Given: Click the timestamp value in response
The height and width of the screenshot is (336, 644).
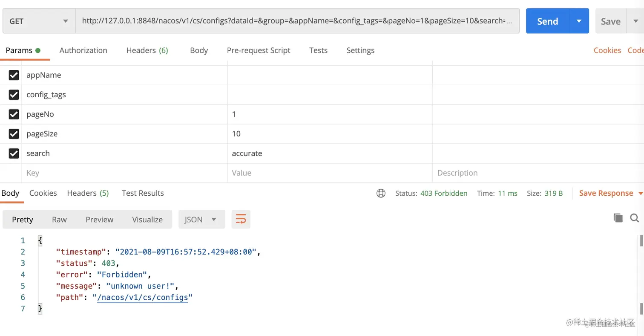Looking at the screenshot, I should (186, 252).
